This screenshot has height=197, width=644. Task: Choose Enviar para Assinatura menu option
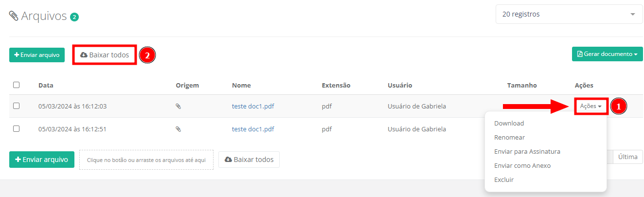[x=527, y=152]
